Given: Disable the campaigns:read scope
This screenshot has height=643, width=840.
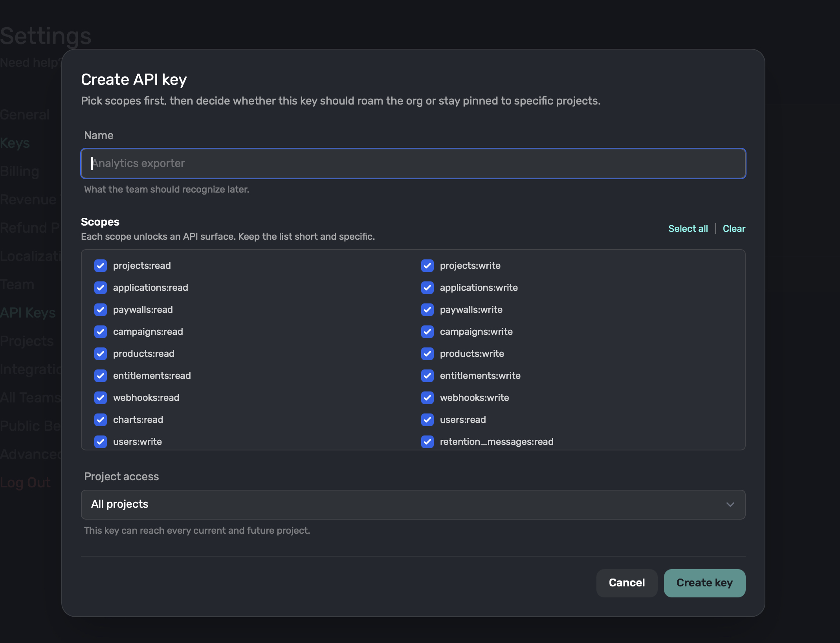Looking at the screenshot, I should click(101, 332).
